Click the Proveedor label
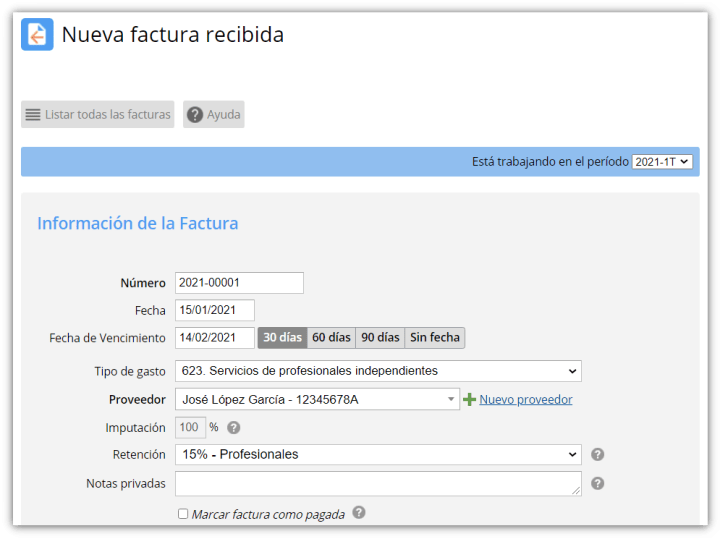This screenshot has width=720, height=539. [137, 400]
